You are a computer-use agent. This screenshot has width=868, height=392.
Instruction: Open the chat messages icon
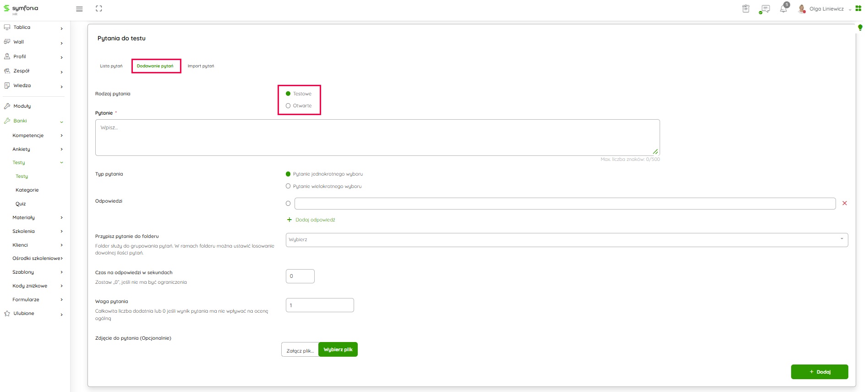click(764, 9)
